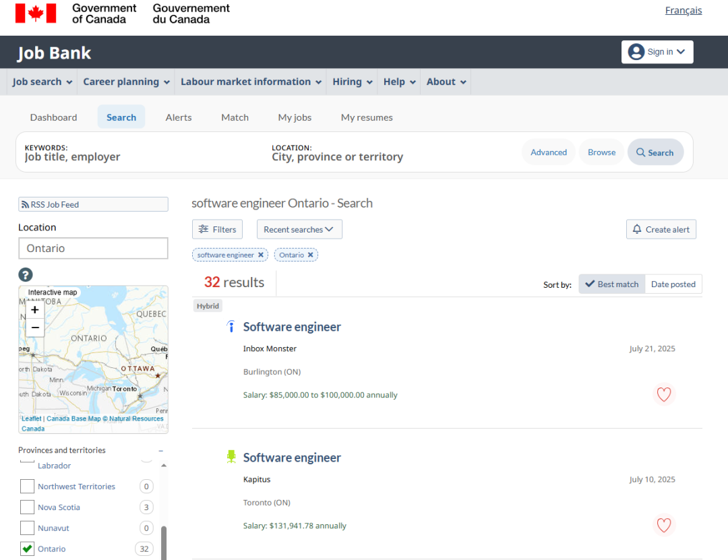Click the bell icon in Create alert

pos(637,229)
